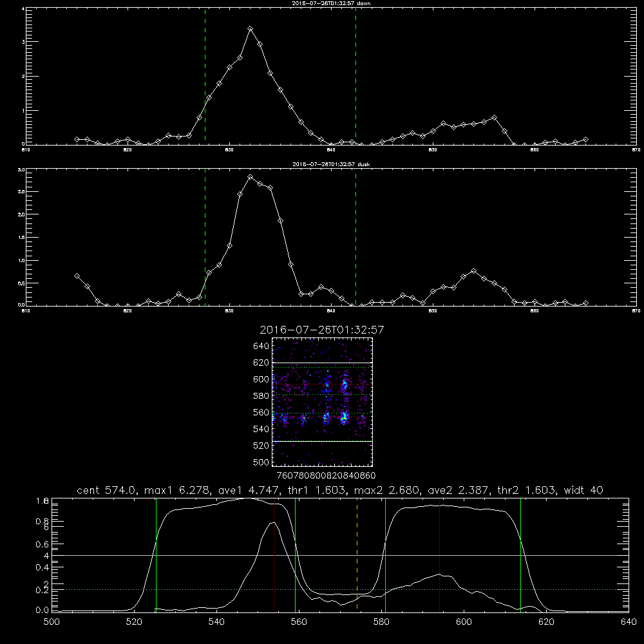Click the green vertical line near 614 in bottom plot
This screenshot has height=644, width=644.
520,554
